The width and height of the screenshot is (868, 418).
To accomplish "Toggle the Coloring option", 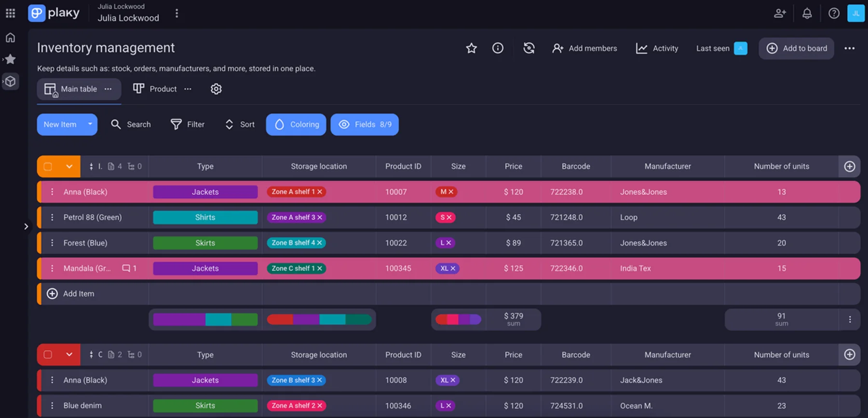I will click(296, 124).
